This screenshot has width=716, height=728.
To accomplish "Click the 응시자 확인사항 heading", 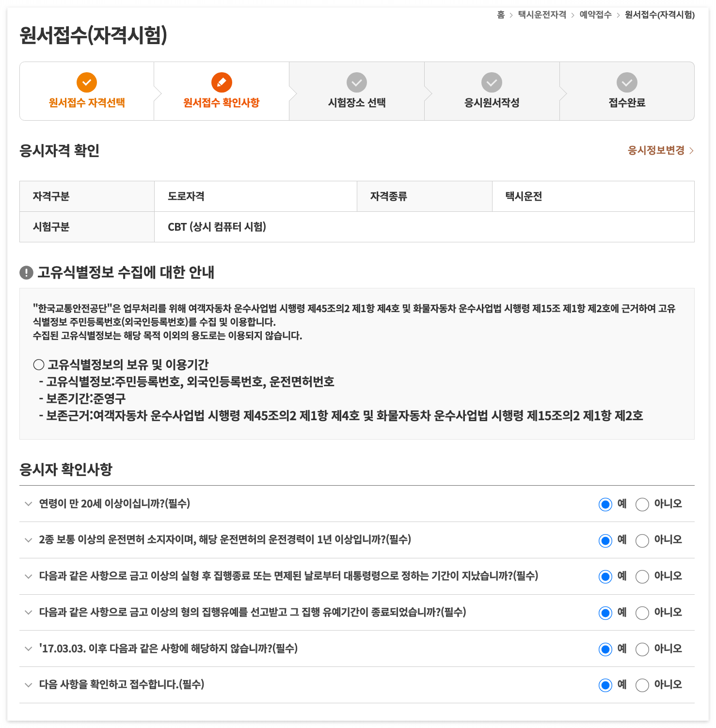I will (x=66, y=469).
